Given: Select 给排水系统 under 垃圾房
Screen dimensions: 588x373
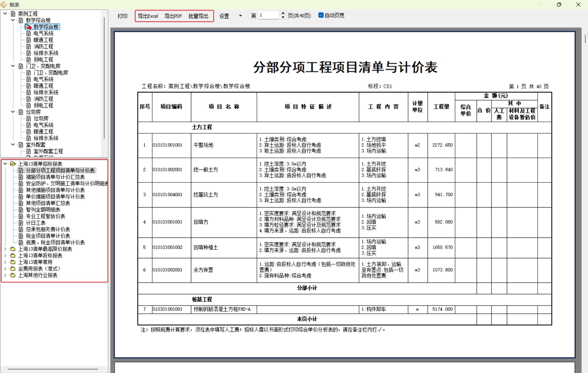Looking at the screenshot, I should coord(46,138).
